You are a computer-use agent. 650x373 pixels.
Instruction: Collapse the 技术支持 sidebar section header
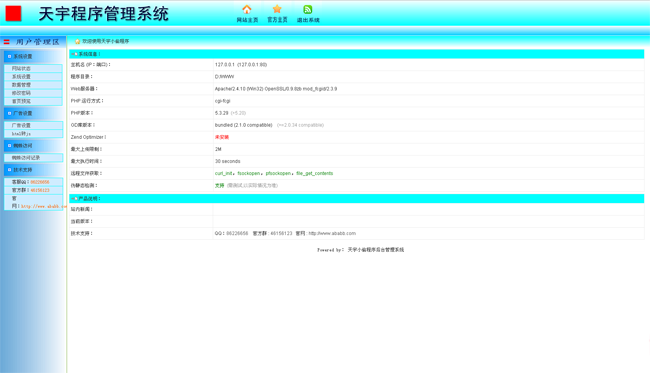(33, 170)
